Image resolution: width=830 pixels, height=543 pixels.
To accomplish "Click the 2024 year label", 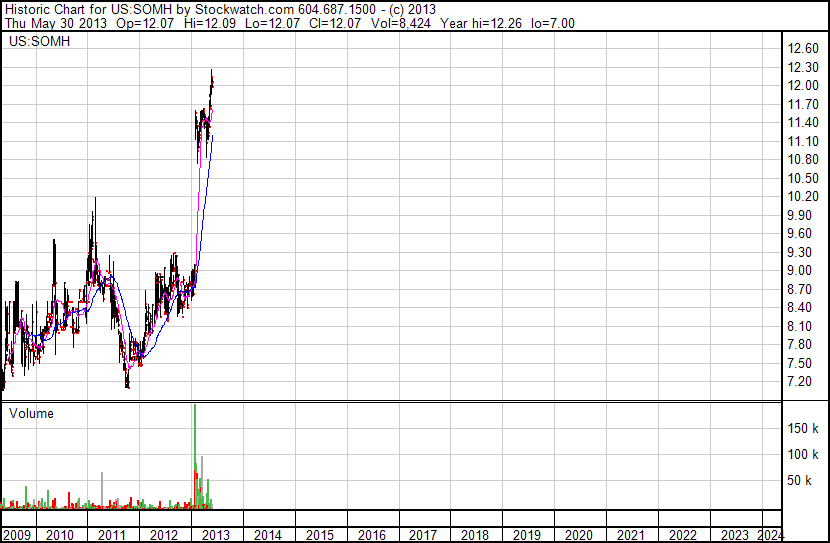I will click(x=771, y=535).
